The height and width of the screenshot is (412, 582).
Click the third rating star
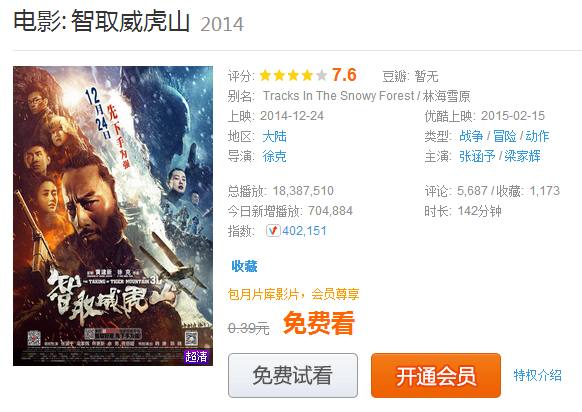pyautogui.click(x=293, y=76)
